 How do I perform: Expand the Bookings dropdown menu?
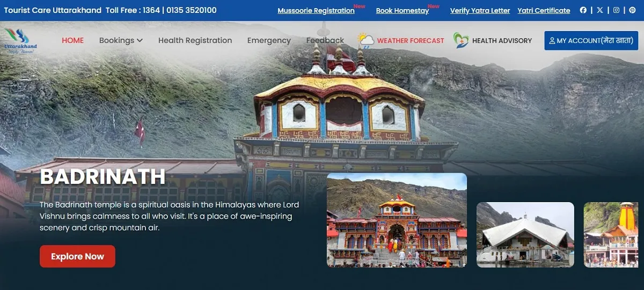[x=121, y=40]
